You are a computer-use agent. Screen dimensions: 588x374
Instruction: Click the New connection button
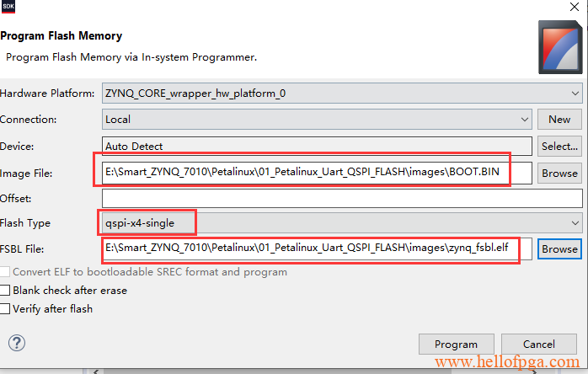click(559, 120)
